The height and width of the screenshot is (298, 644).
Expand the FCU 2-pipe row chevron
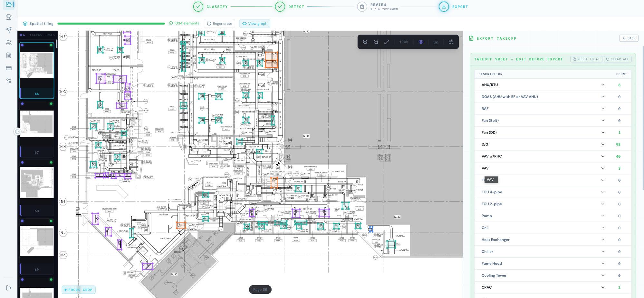pos(603,204)
